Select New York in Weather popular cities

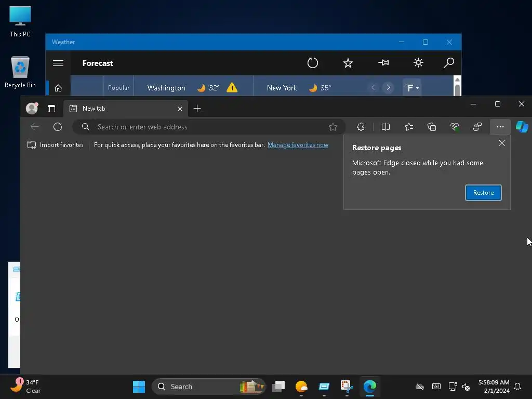click(x=282, y=88)
